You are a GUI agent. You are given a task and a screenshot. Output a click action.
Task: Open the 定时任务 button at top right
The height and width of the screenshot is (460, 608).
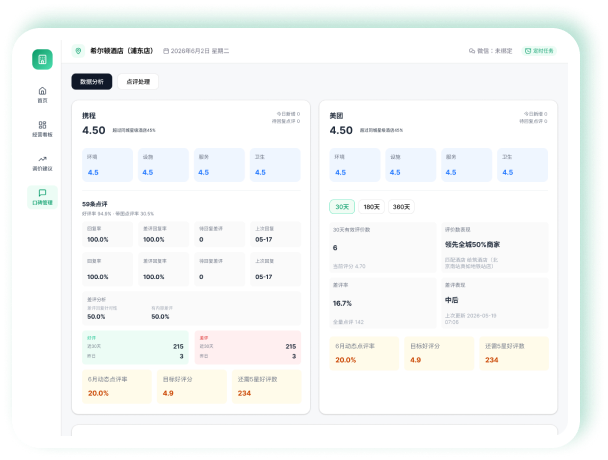539,51
